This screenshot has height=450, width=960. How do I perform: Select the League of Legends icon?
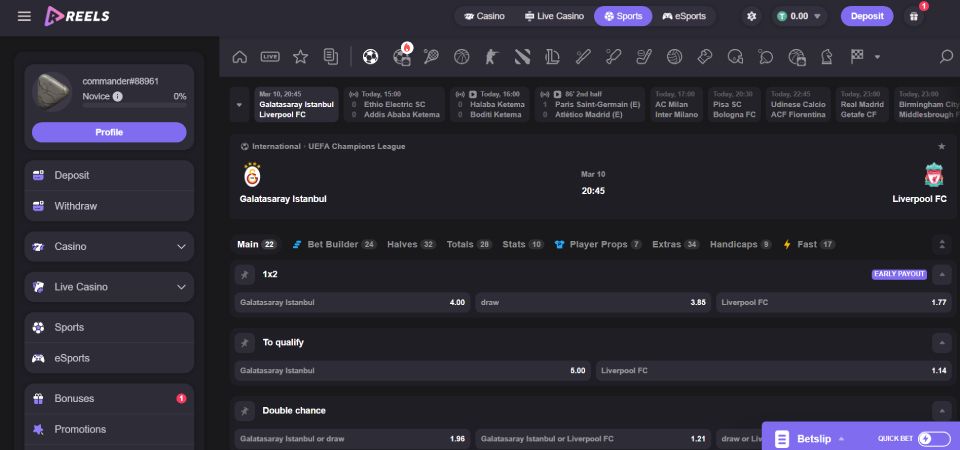pyautogui.click(x=552, y=57)
